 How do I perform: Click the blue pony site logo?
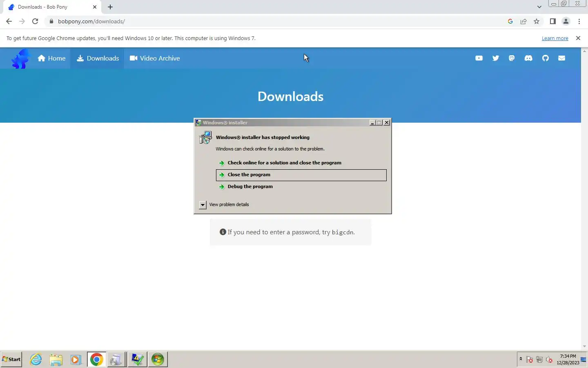point(20,58)
